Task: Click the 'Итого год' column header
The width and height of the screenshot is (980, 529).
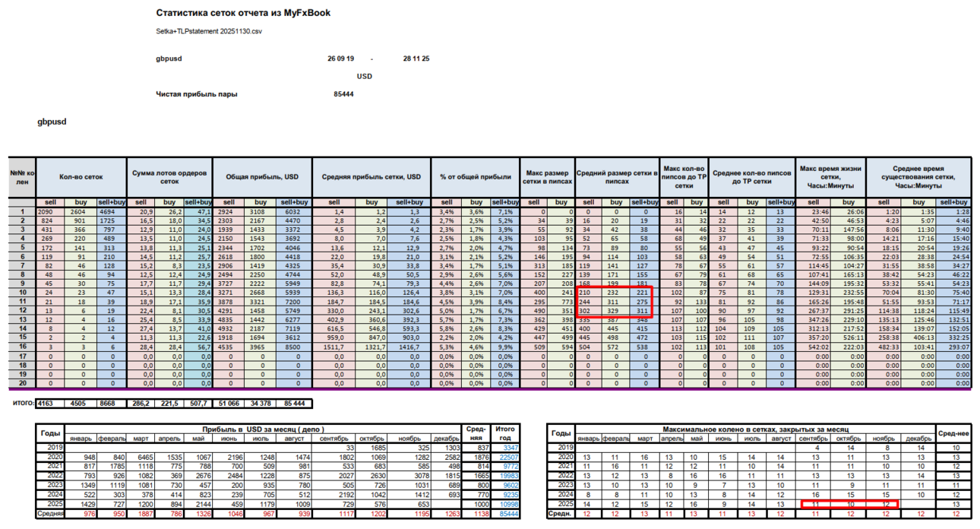Action: pyautogui.click(x=504, y=434)
